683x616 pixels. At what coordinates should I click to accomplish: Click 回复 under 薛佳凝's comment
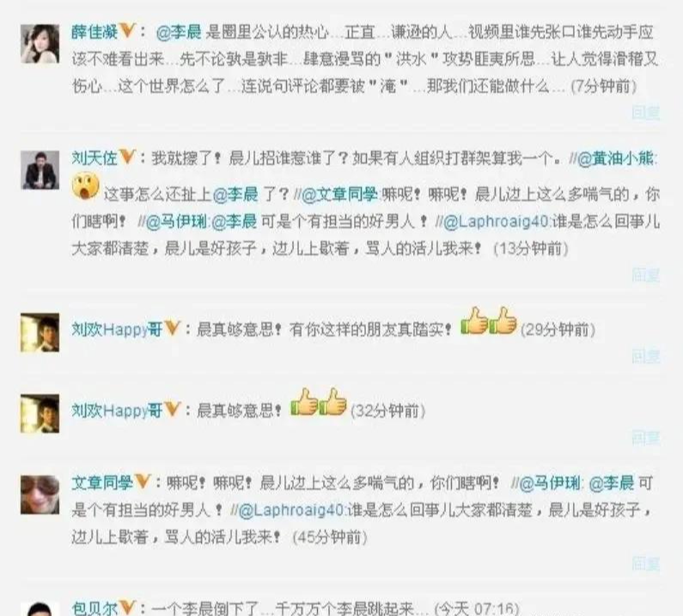[x=645, y=113]
